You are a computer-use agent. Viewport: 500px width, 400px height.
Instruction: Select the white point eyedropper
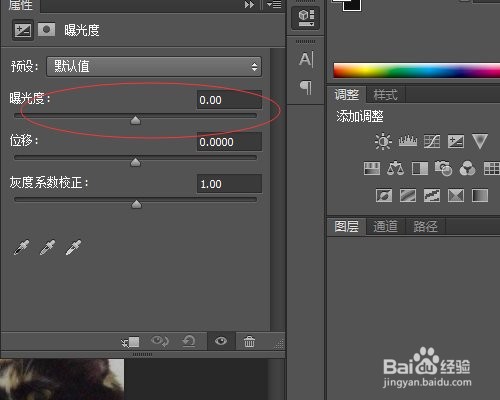point(73,247)
